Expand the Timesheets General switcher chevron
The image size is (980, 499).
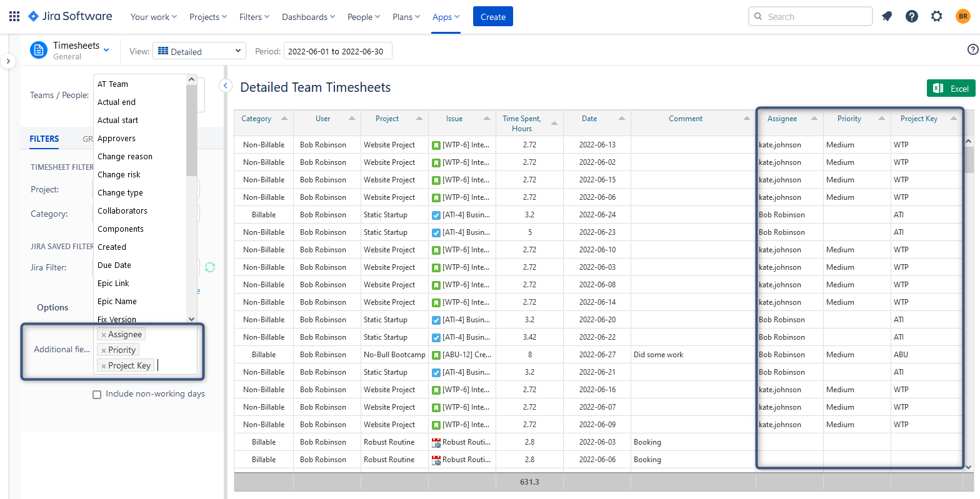(x=106, y=49)
